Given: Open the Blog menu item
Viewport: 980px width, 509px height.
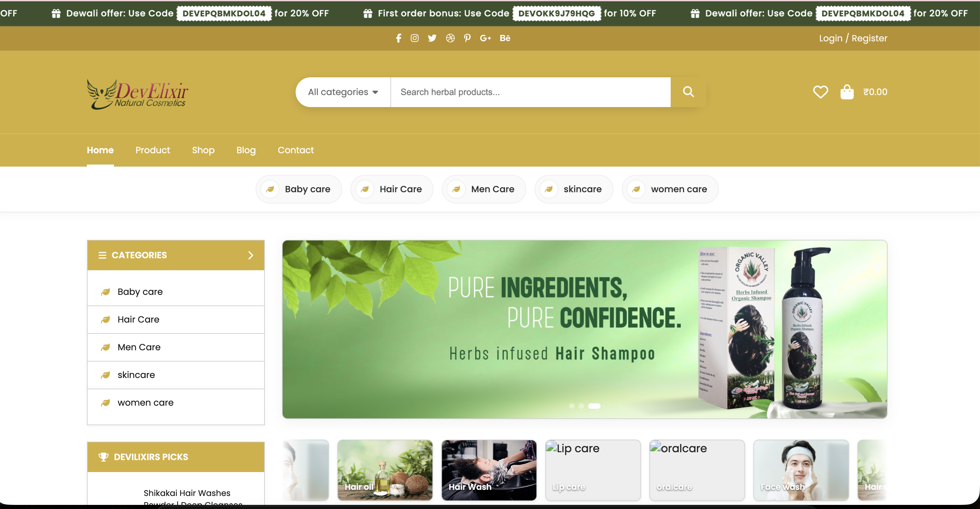Looking at the screenshot, I should 246,150.
